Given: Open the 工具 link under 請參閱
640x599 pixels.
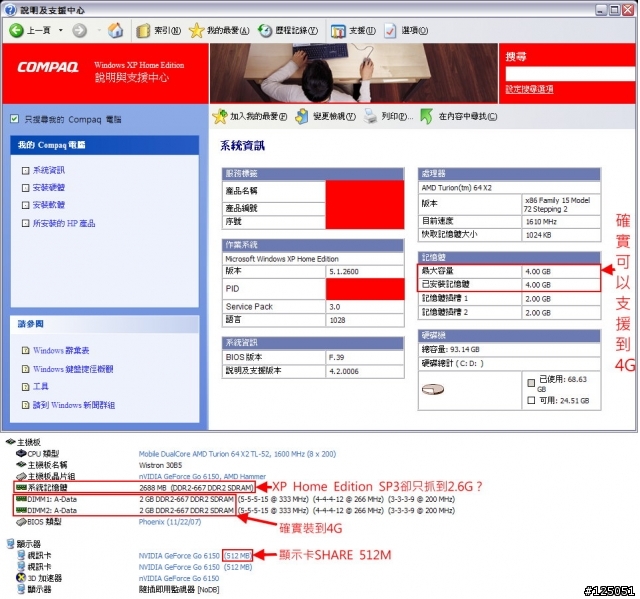Looking at the screenshot, I should click(x=40, y=386).
